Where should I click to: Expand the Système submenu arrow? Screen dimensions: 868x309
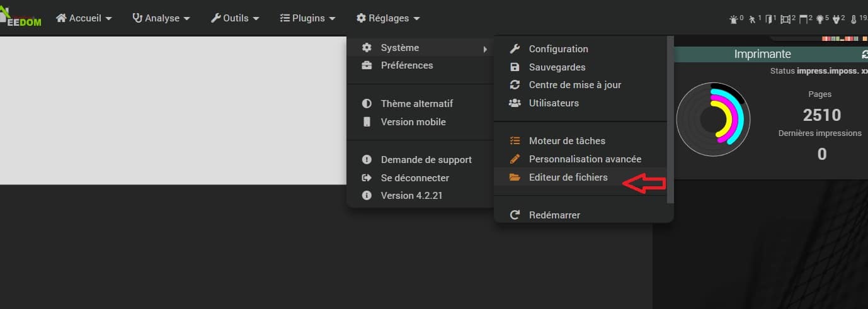click(485, 48)
